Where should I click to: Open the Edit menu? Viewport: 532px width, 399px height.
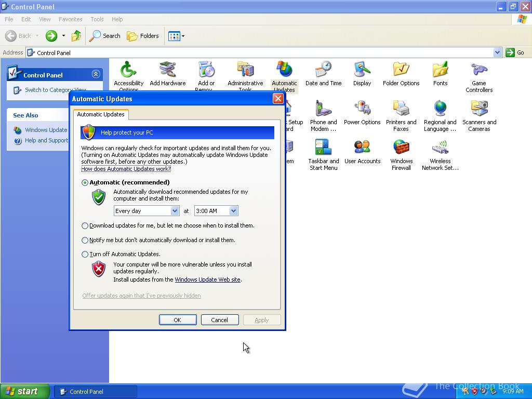pos(26,19)
